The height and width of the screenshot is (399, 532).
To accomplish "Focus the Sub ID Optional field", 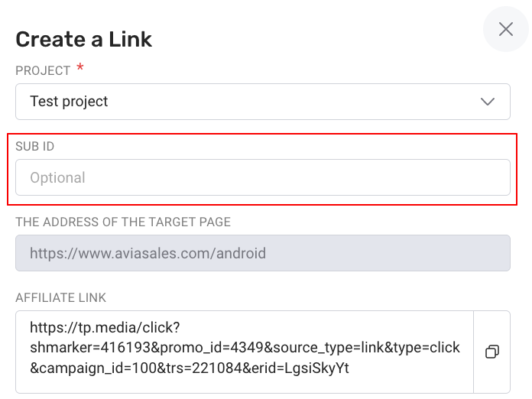I will point(263,177).
